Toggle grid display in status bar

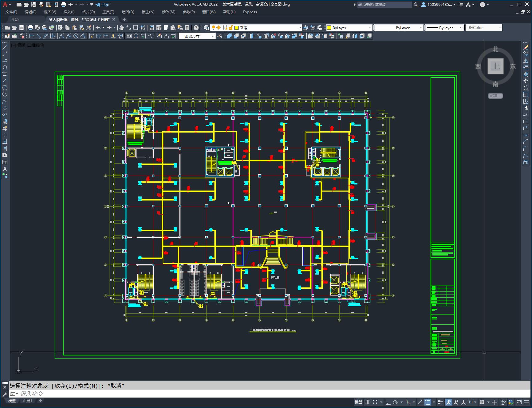click(x=367, y=402)
